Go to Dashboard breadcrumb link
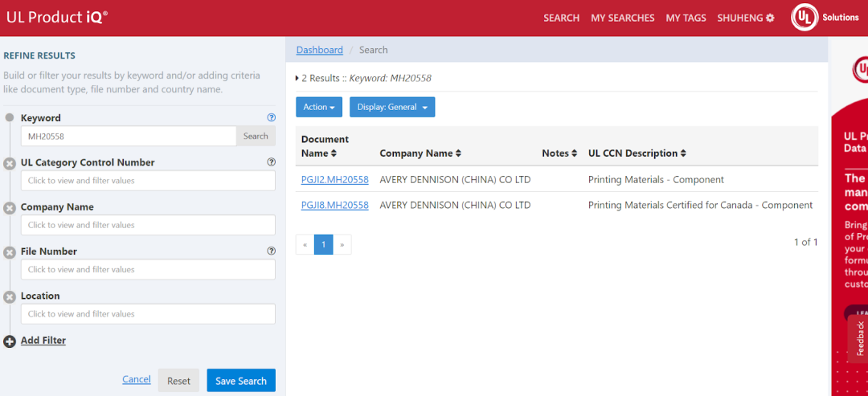Screen dimensions: 868x396 [319, 50]
